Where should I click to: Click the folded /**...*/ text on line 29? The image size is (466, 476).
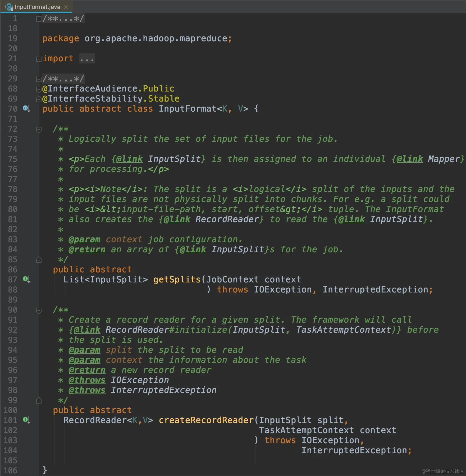63,79
